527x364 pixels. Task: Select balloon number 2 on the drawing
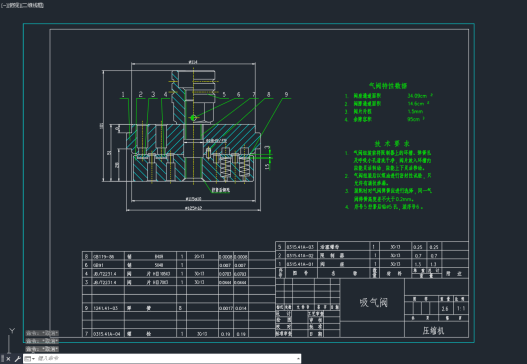coord(140,94)
